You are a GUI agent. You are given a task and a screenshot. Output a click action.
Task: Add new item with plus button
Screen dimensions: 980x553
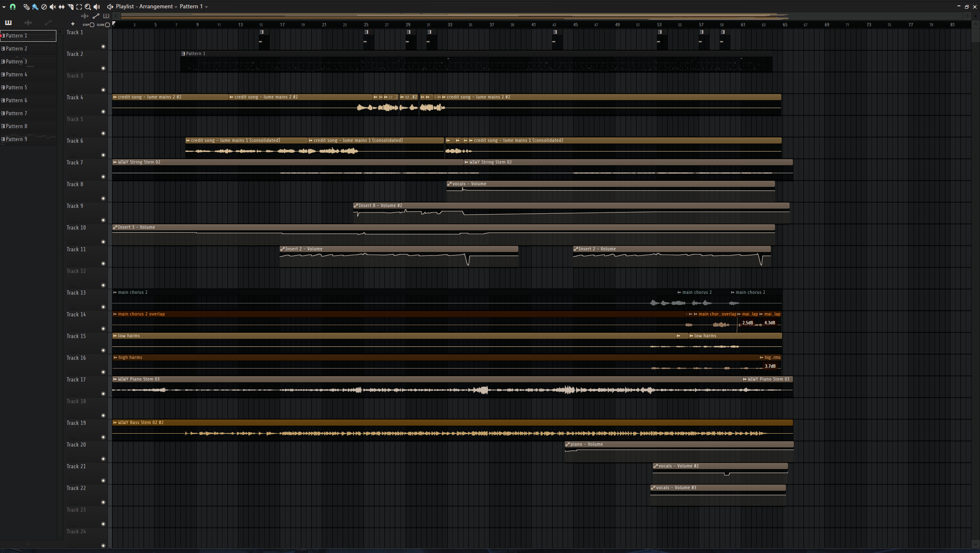73,24
